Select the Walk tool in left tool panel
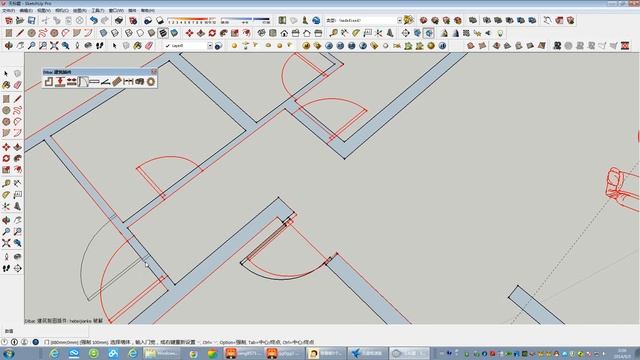The width and height of the screenshot is (640, 360). coord(6,268)
